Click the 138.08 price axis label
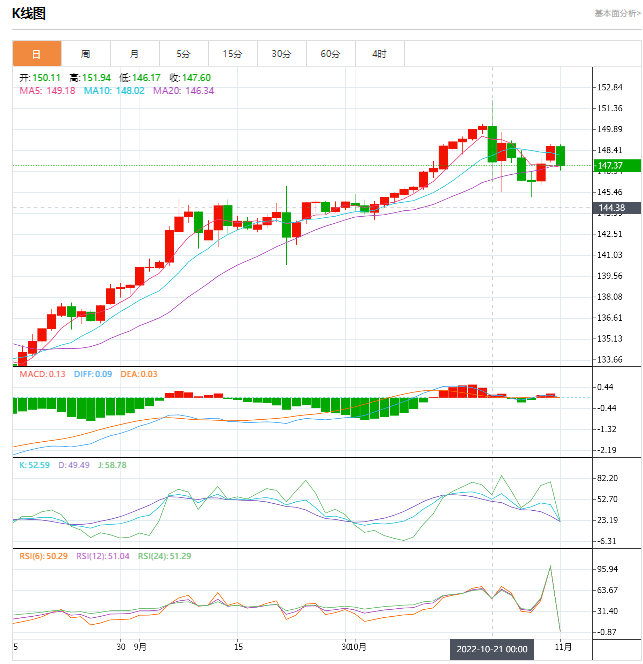Screen dimensions: 643x664 tap(610, 297)
